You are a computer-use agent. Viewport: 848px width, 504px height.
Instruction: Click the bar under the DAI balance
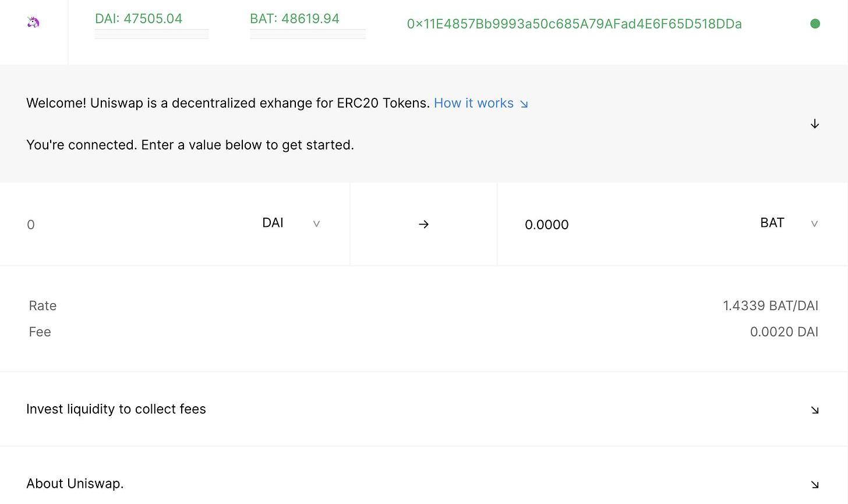151,34
